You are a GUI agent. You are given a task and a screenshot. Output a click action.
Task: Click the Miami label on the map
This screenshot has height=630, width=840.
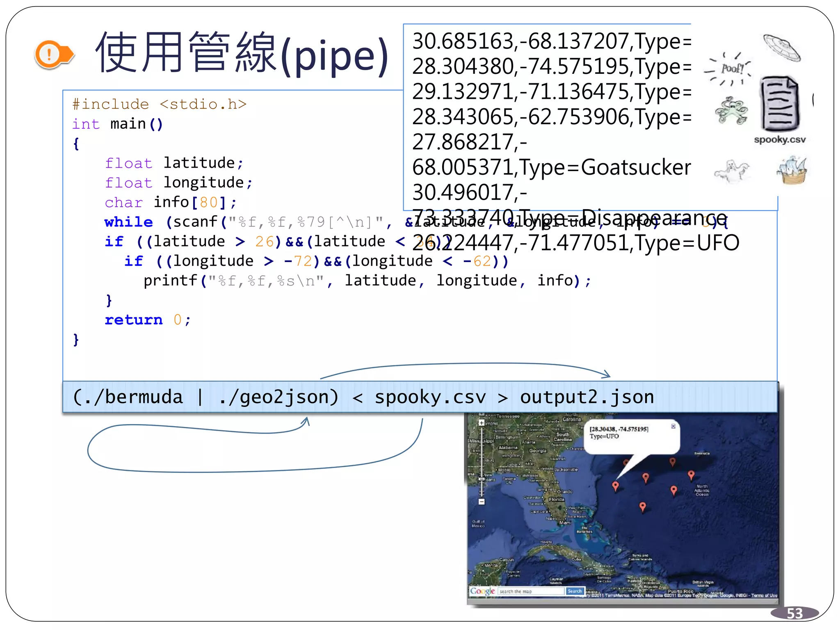565,523
